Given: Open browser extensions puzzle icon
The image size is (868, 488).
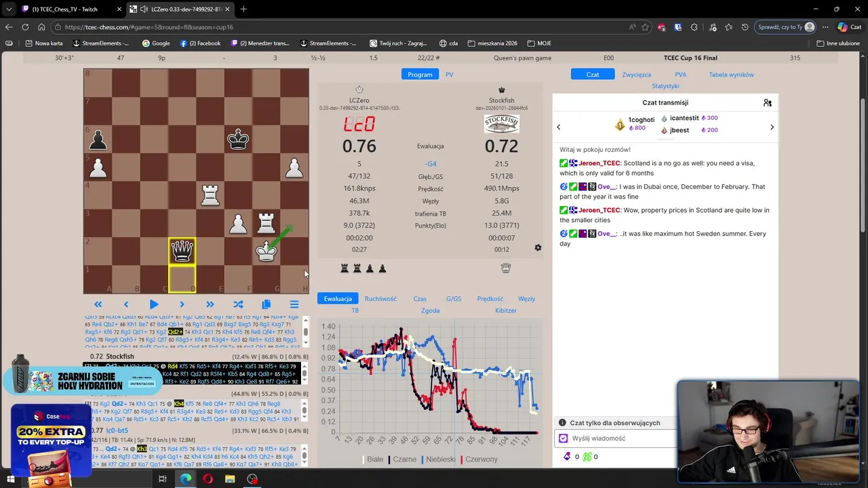Looking at the screenshot, I should point(694,27).
